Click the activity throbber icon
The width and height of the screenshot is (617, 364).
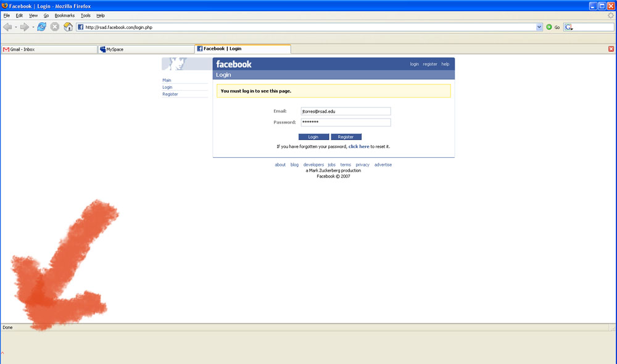pyautogui.click(x=611, y=15)
